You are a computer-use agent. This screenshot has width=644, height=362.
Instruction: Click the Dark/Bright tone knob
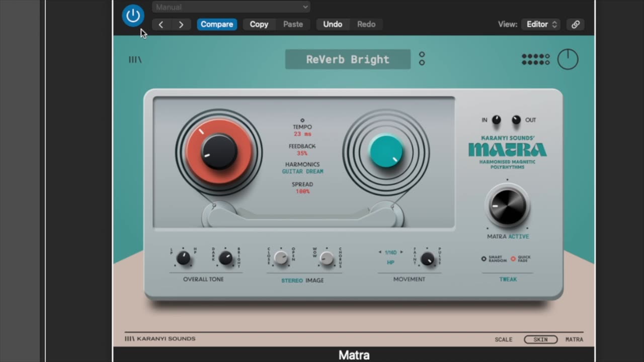[x=226, y=258]
